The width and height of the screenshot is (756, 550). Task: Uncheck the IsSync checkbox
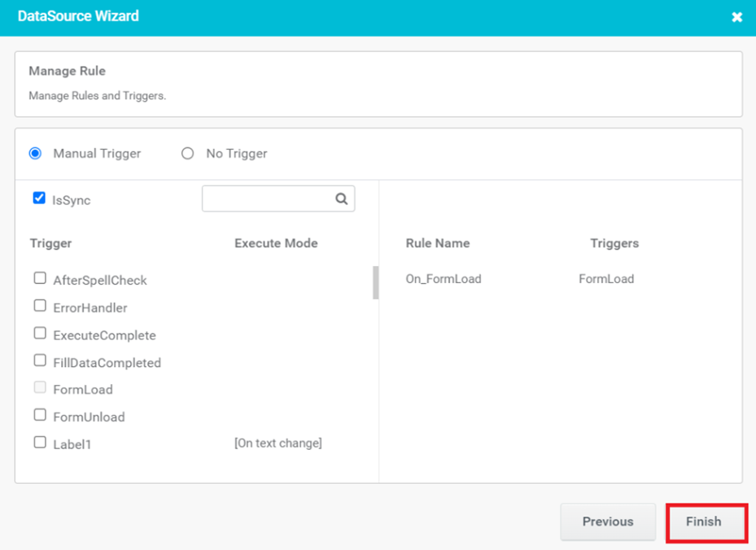(39, 199)
